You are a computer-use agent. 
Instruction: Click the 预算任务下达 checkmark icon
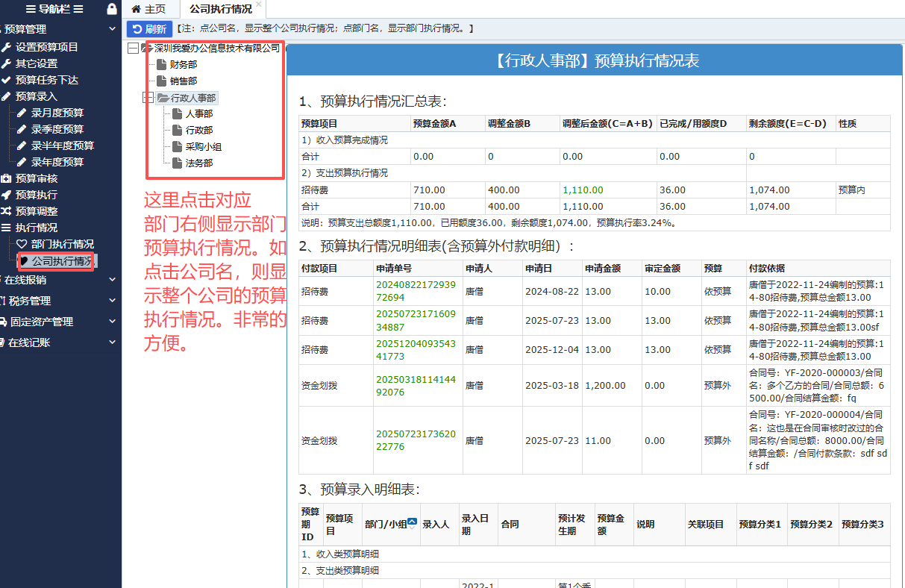coord(7,80)
